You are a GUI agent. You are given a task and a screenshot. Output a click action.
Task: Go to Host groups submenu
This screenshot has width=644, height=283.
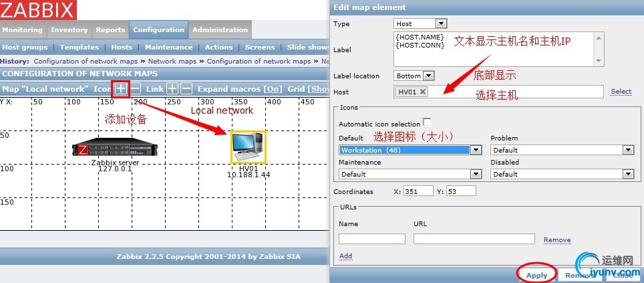[x=25, y=47]
